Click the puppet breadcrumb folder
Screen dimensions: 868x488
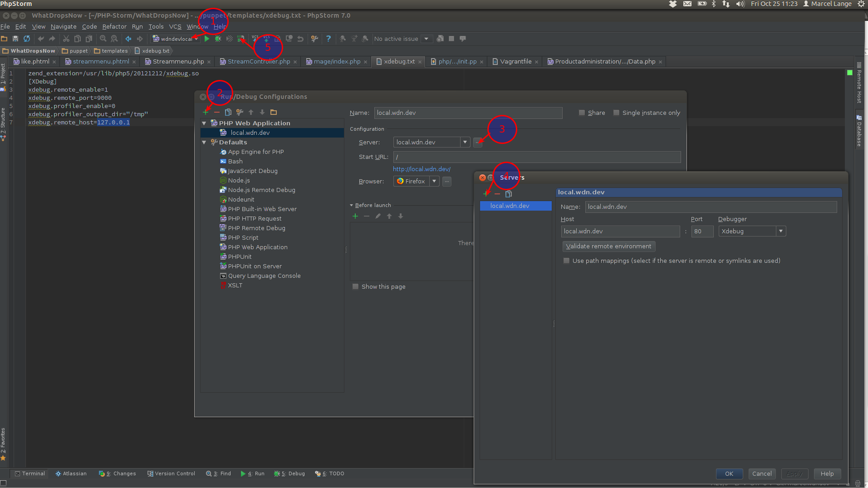point(75,51)
